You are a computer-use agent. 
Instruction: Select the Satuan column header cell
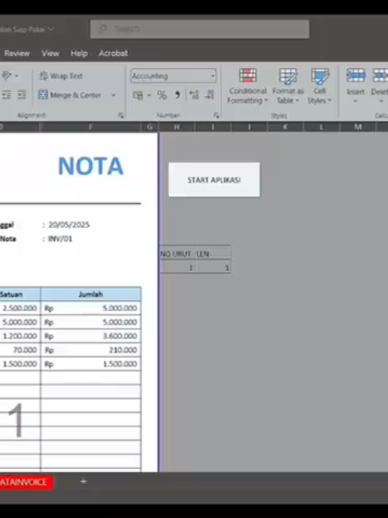[x=20, y=294]
